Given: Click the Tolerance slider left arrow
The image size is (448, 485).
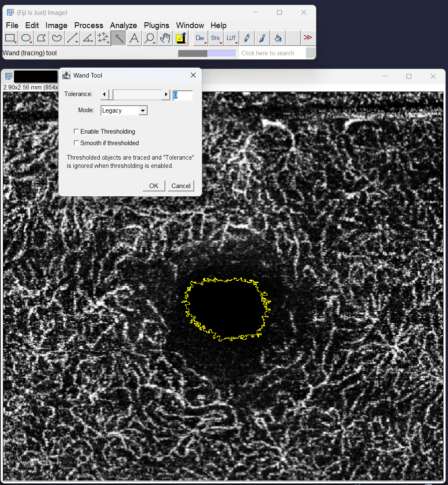Looking at the screenshot, I should pos(104,94).
